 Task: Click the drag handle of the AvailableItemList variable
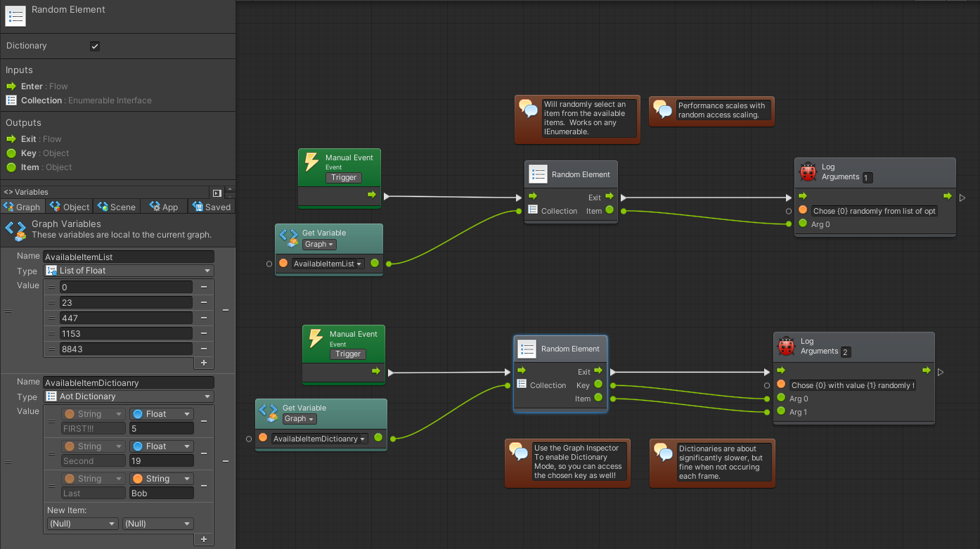pyautogui.click(x=8, y=310)
